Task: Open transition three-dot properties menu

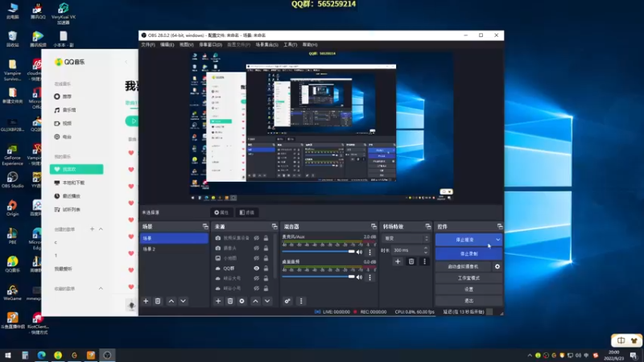Action: 425,261
